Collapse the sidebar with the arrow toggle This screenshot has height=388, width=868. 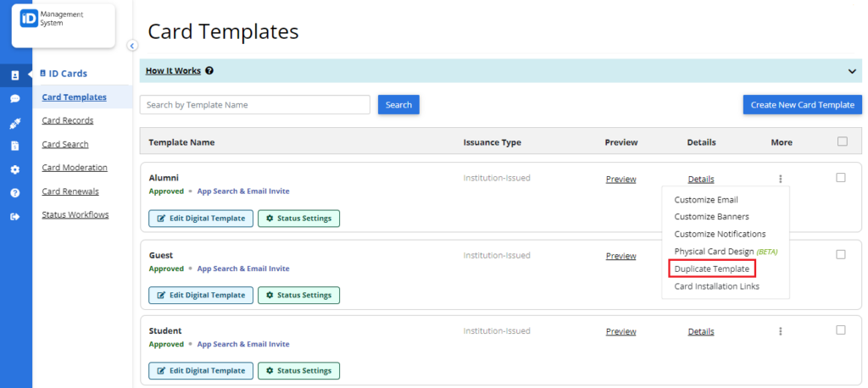(x=131, y=46)
